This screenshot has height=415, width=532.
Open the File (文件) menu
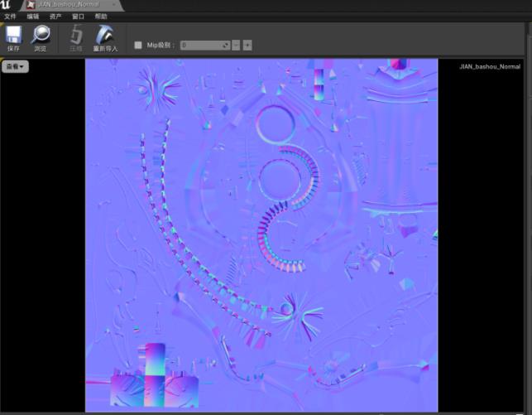10,17
